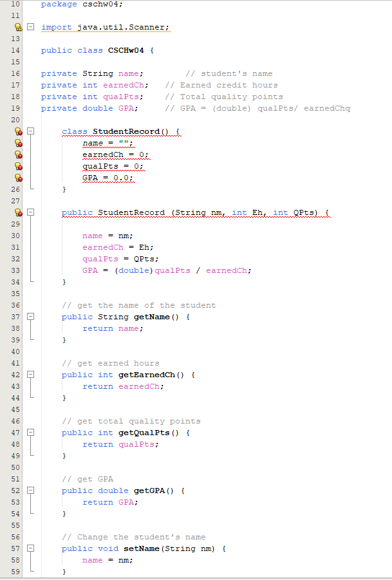
Task: Click the error lightbulb beside public StudentRecord constructor
Action: click(18, 212)
